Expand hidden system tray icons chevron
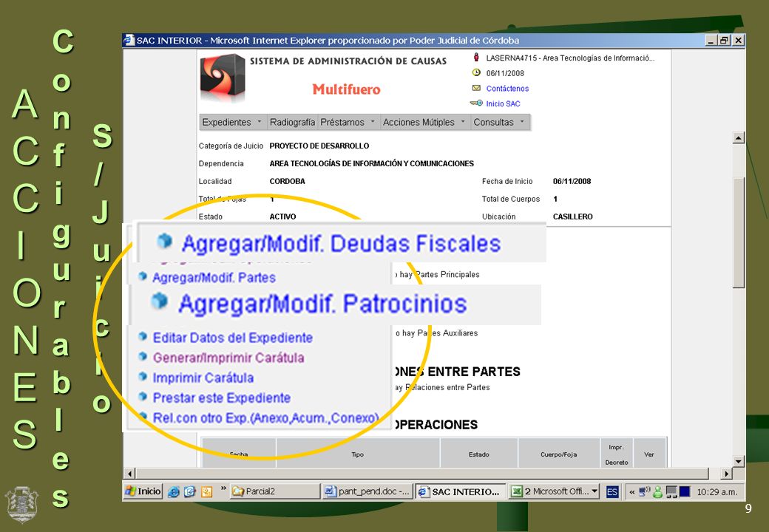The width and height of the screenshot is (769, 532). click(x=632, y=492)
